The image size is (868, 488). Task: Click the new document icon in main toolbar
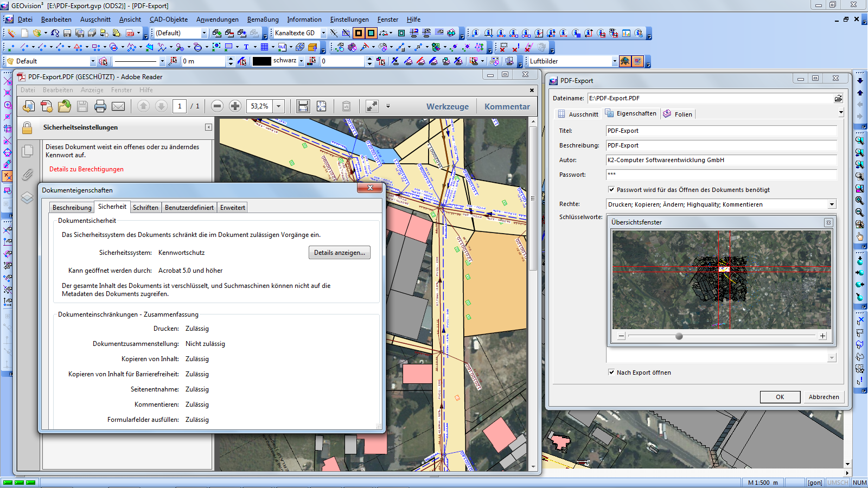(24, 33)
